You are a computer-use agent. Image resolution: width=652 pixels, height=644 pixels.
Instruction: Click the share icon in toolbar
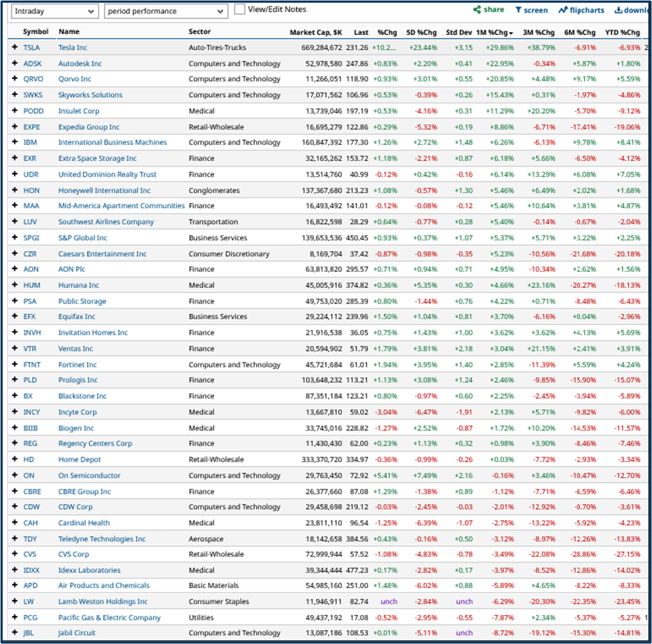(x=477, y=10)
